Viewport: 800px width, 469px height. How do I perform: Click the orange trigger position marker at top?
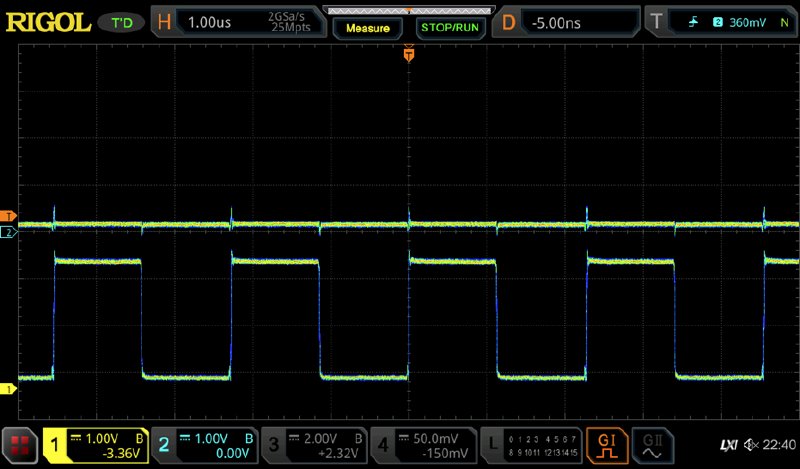point(408,56)
